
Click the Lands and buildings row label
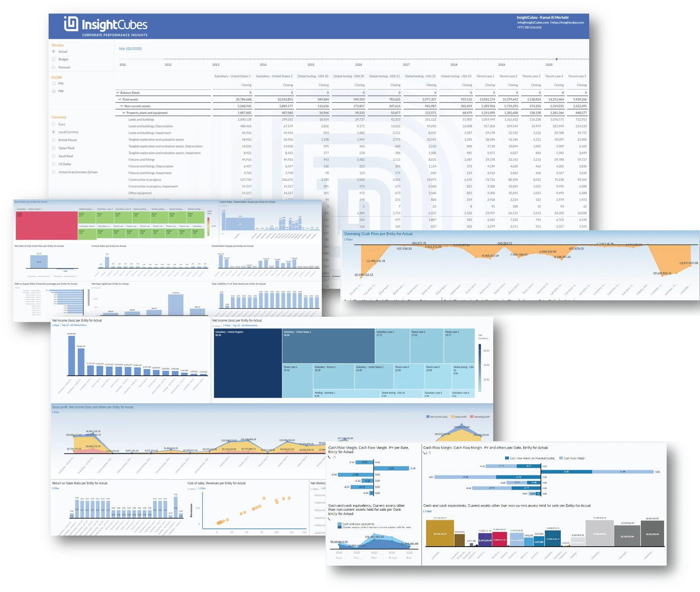click(141, 119)
